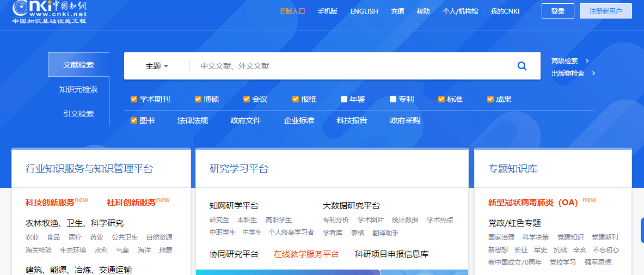
Task: Open the 自然资源 link
Action: click(x=160, y=237)
